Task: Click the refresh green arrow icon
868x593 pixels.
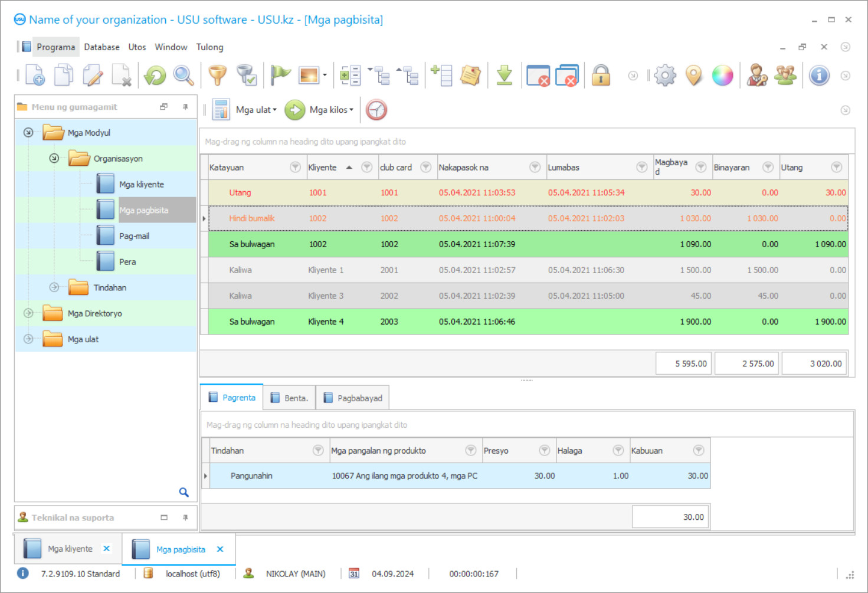Action: pyautogui.click(x=155, y=76)
